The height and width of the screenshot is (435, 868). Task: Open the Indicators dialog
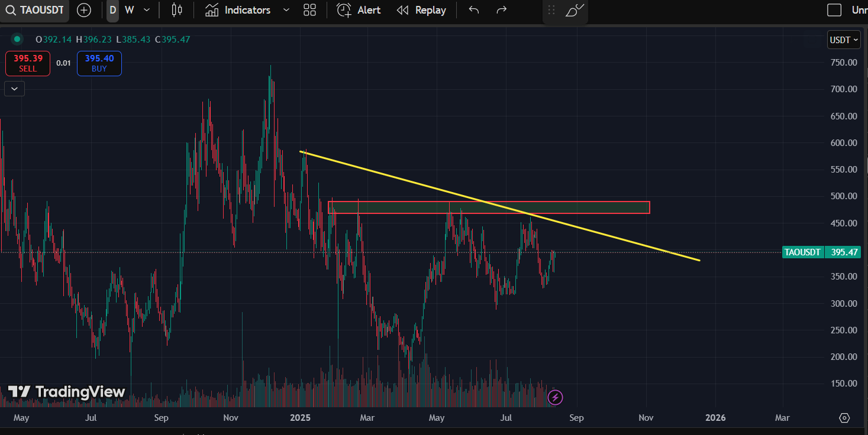(238, 10)
